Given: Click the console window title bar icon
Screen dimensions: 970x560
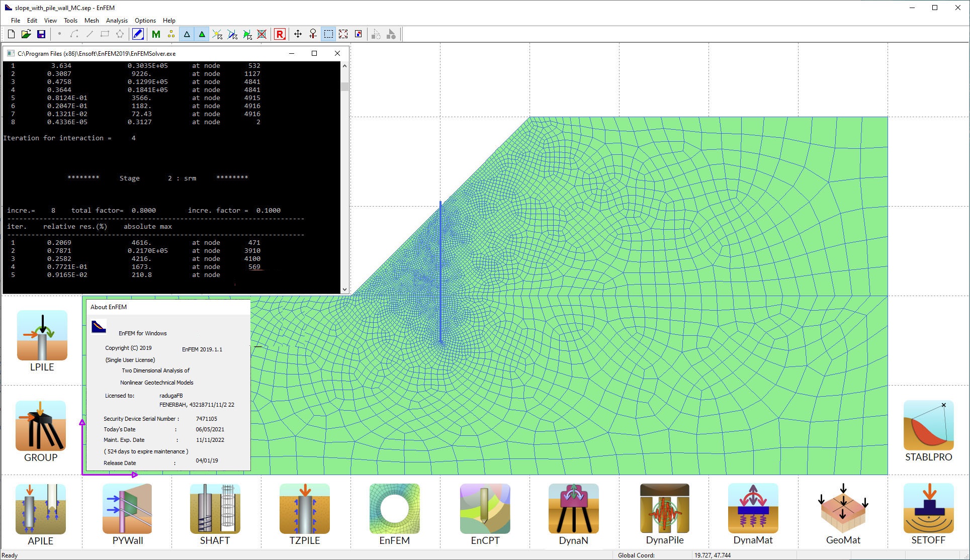Looking at the screenshot, I should 11,53.
